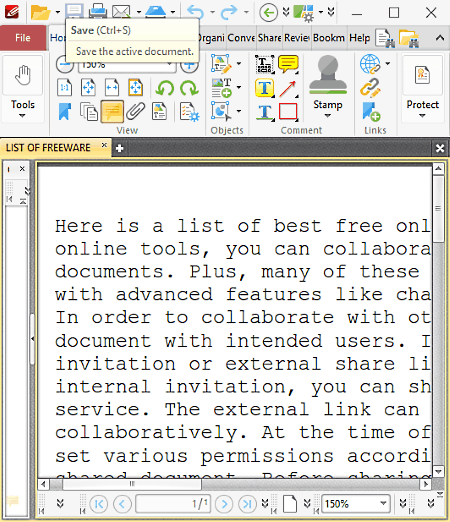Screen dimensions: 450x522
Task: Open the page Thumbnails pane icon
Action: point(88,111)
